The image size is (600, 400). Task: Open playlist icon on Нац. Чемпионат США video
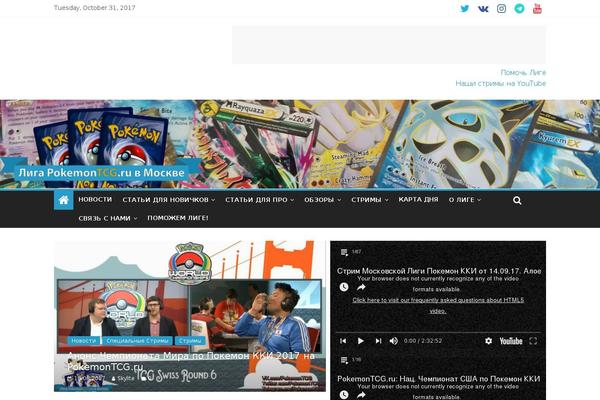(344, 360)
